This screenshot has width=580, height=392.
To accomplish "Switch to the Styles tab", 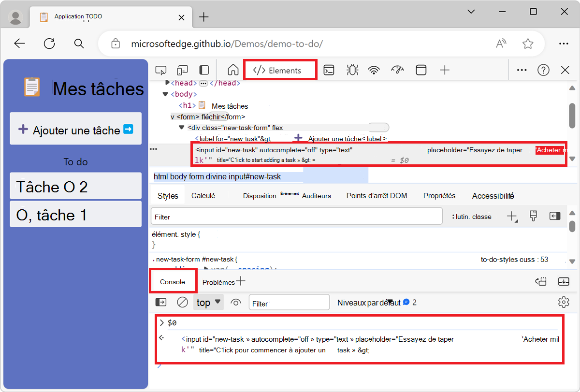I will click(168, 196).
